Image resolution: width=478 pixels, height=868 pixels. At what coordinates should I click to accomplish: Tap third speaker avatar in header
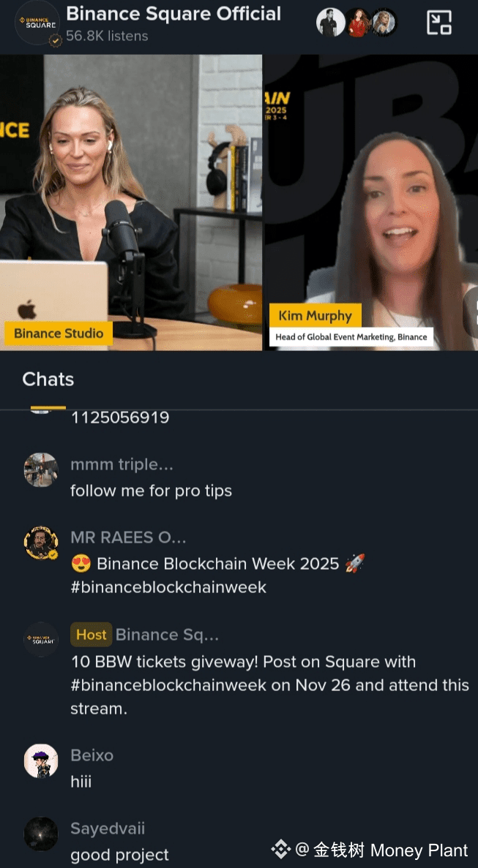click(384, 23)
